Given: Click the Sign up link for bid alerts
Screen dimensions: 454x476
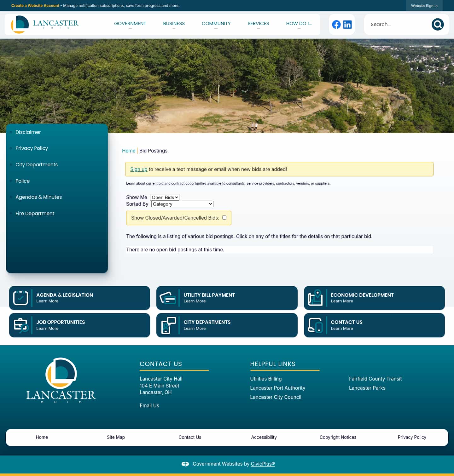Looking at the screenshot, I should (x=139, y=169).
